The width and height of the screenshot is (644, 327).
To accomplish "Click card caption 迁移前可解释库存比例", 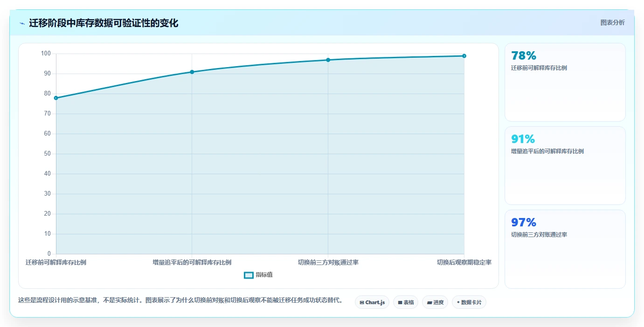I will click(539, 68).
